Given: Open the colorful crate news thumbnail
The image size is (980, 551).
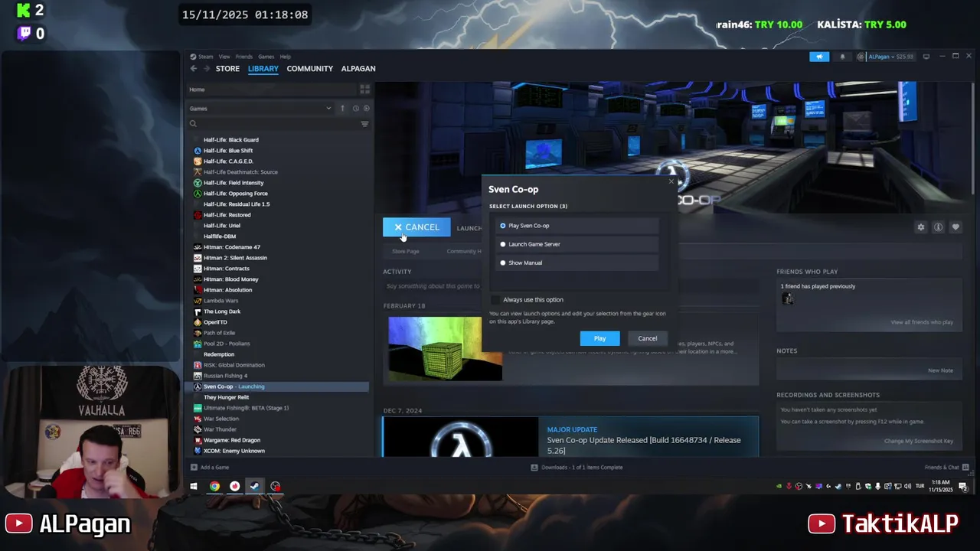Looking at the screenshot, I should pyautogui.click(x=445, y=348).
